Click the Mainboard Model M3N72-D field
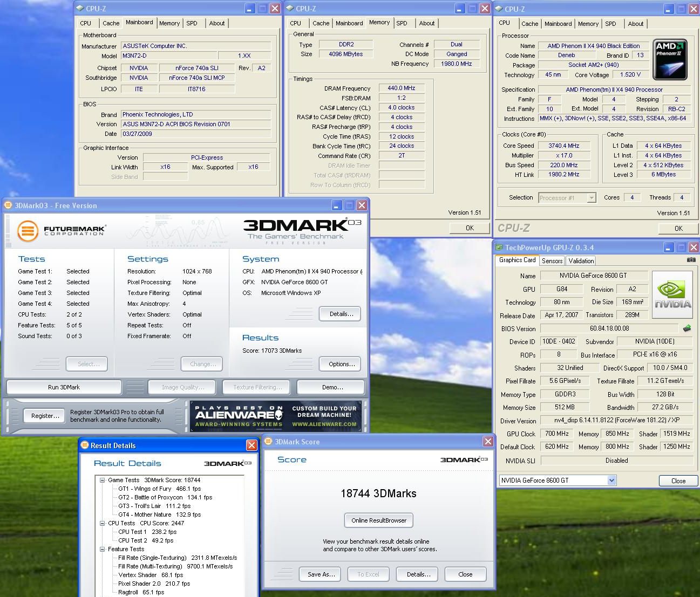700x597 pixels. tap(168, 56)
